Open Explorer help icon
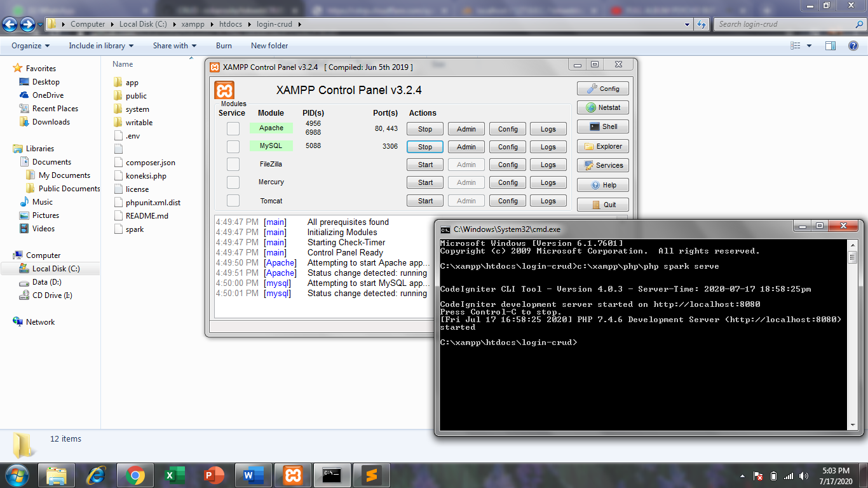 pyautogui.click(x=853, y=46)
